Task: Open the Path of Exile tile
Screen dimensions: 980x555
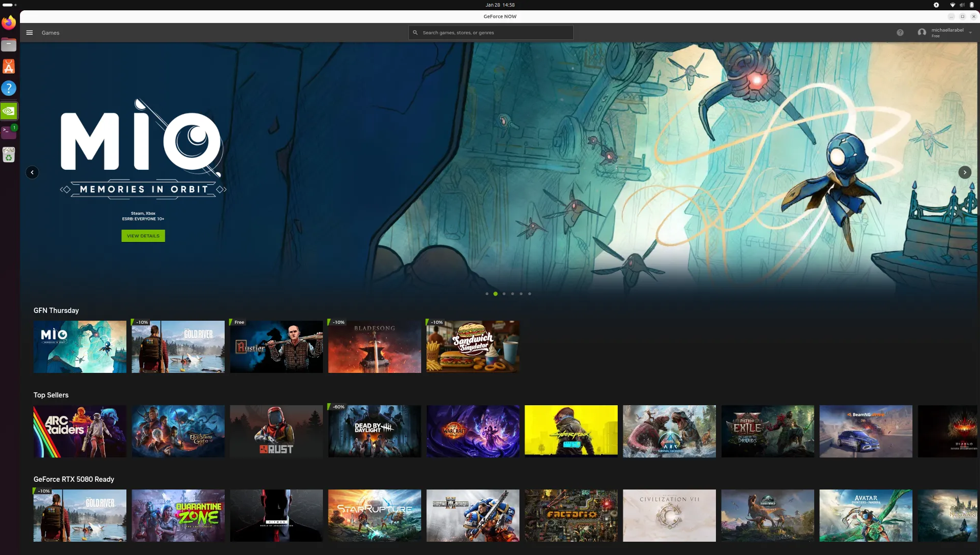Action: point(768,431)
